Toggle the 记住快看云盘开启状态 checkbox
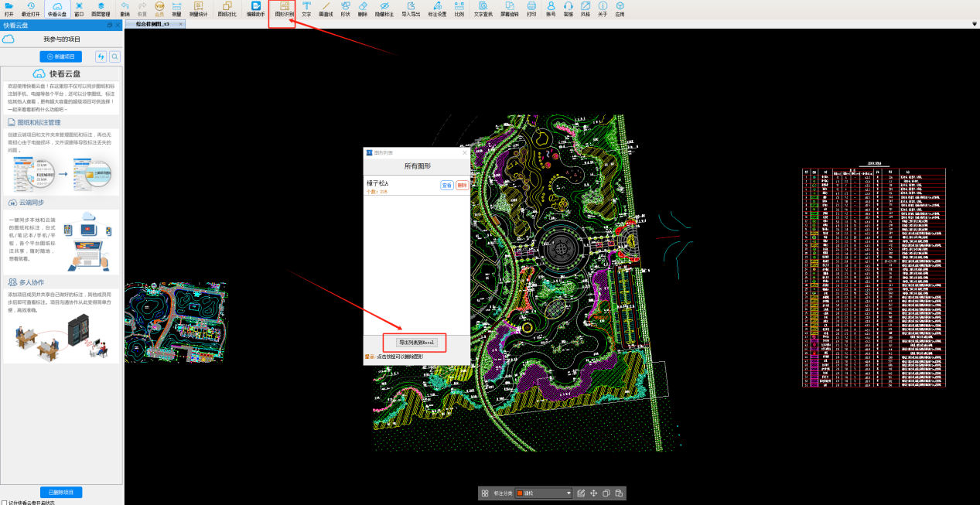The height and width of the screenshot is (505, 980). click(4, 503)
